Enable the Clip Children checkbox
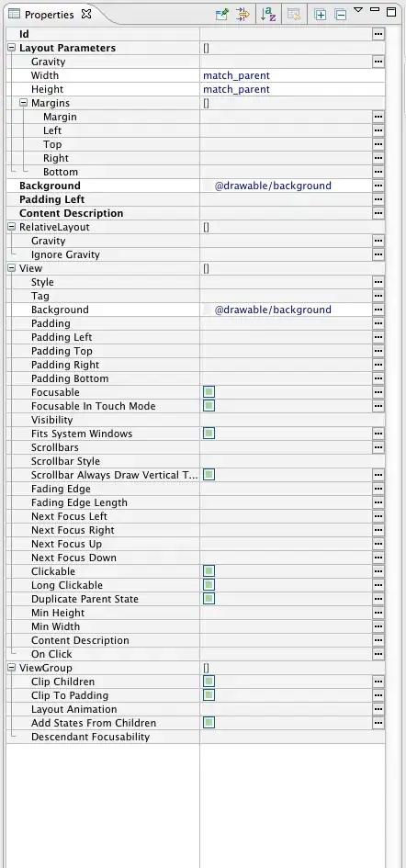This screenshot has height=868, width=406. coord(209,682)
